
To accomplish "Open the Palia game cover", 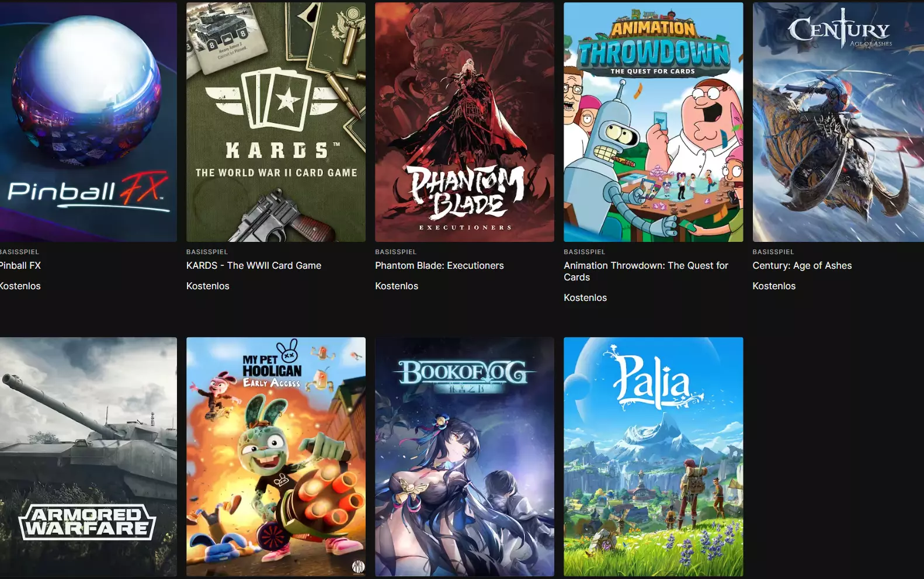I will point(653,457).
